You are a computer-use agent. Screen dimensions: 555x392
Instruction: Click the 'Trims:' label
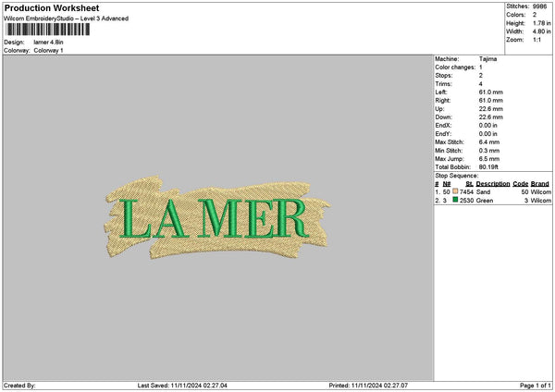[x=443, y=84]
